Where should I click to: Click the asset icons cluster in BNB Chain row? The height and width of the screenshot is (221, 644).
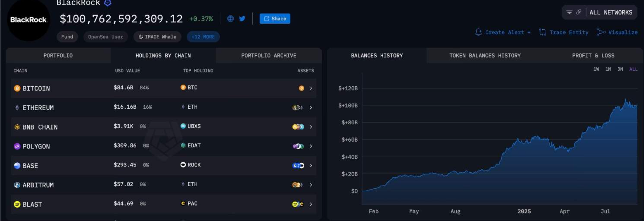[x=298, y=127]
